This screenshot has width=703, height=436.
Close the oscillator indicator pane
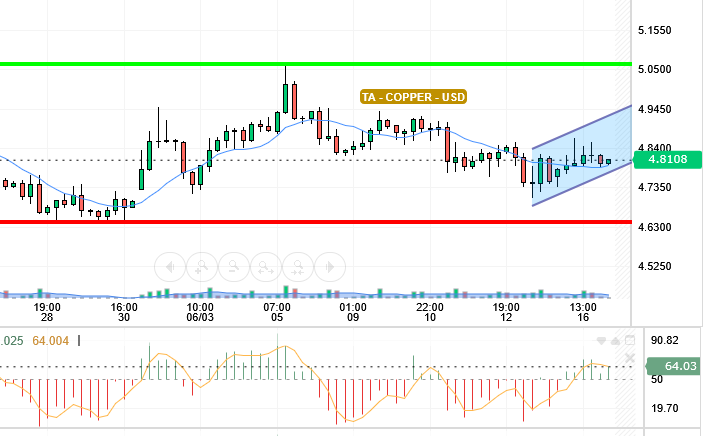pos(630,358)
